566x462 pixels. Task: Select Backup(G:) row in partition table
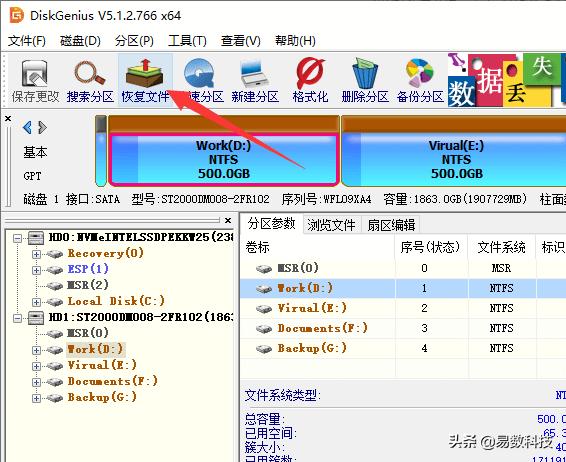[x=403, y=348]
